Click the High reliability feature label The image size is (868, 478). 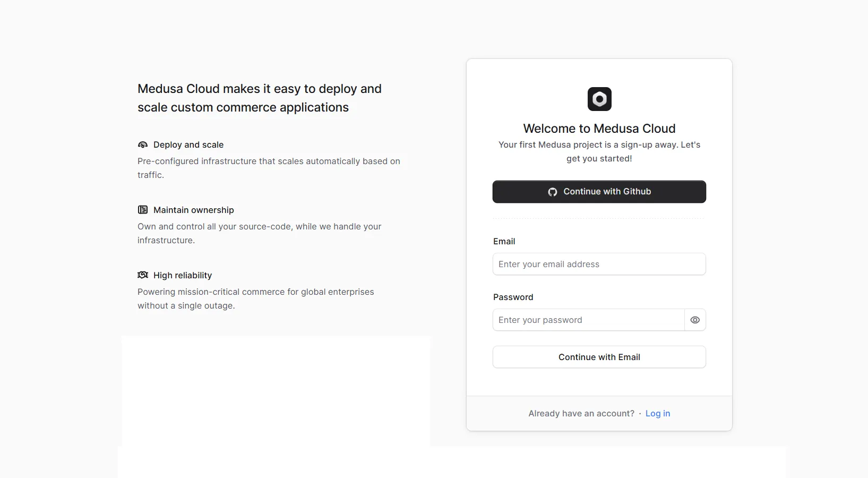click(183, 275)
